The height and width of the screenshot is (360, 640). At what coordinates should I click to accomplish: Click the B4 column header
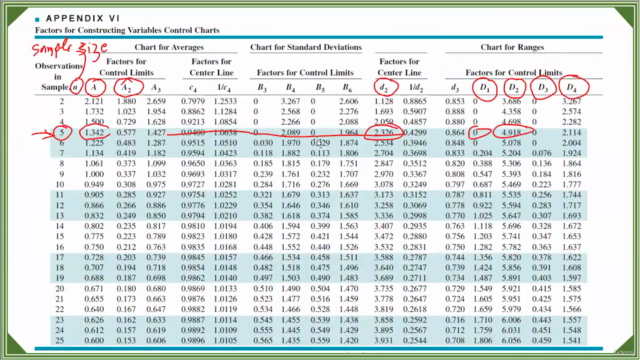click(x=291, y=87)
